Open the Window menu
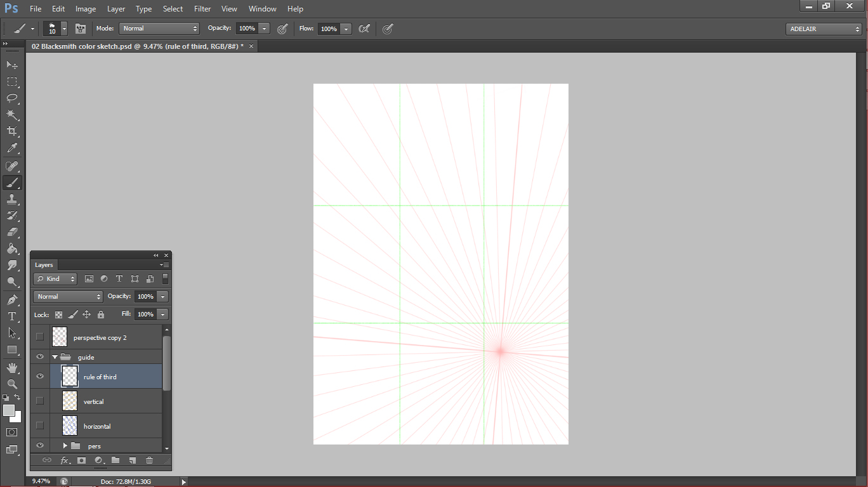This screenshot has height=487, width=868. [262, 9]
